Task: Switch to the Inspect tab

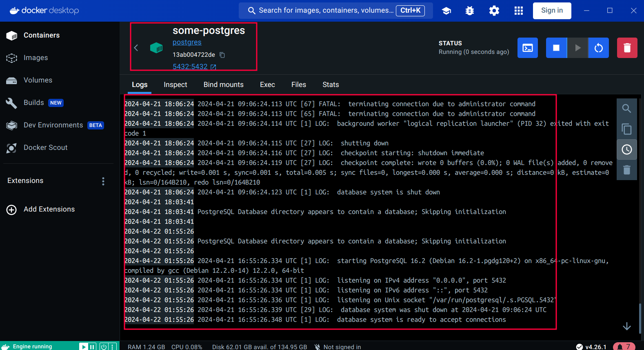Action: (175, 85)
